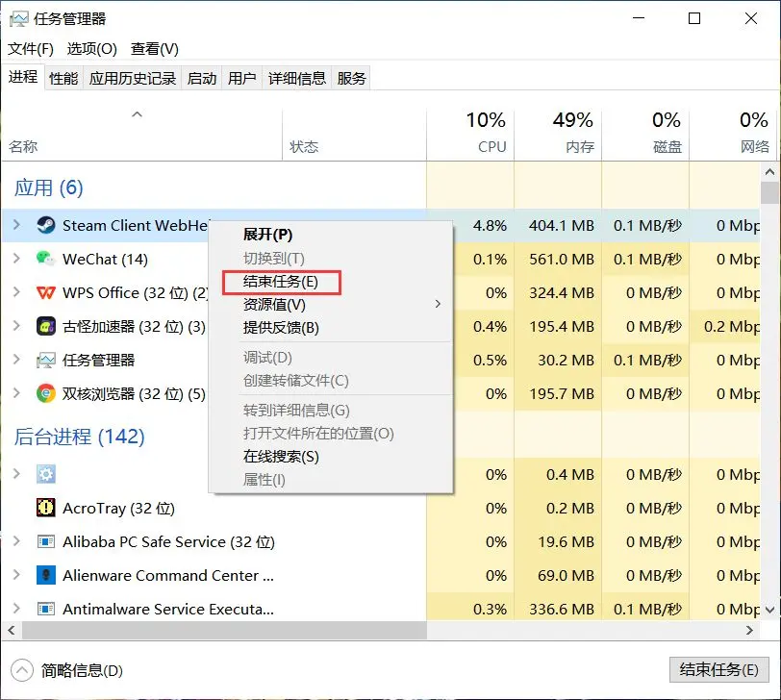Click the 双核浏览器 icon
The width and height of the screenshot is (781, 700).
(x=45, y=393)
